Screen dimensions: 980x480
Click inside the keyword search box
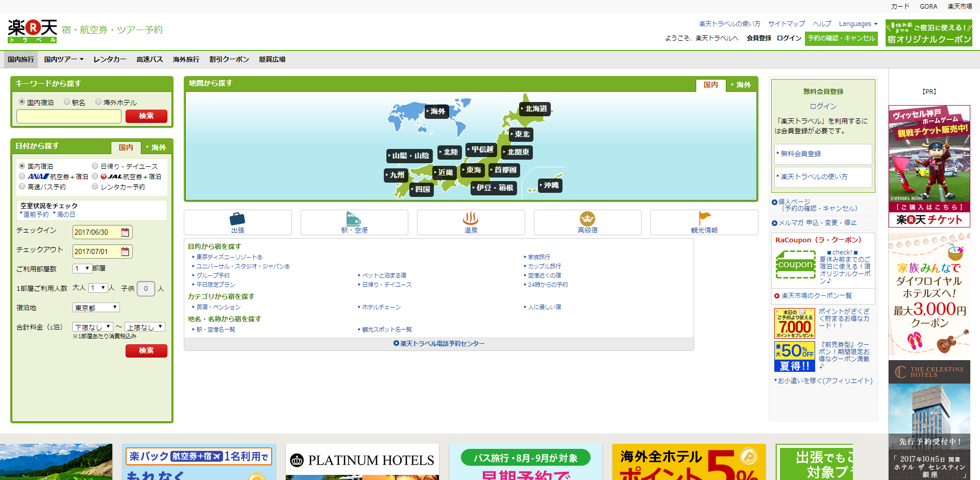point(68,116)
